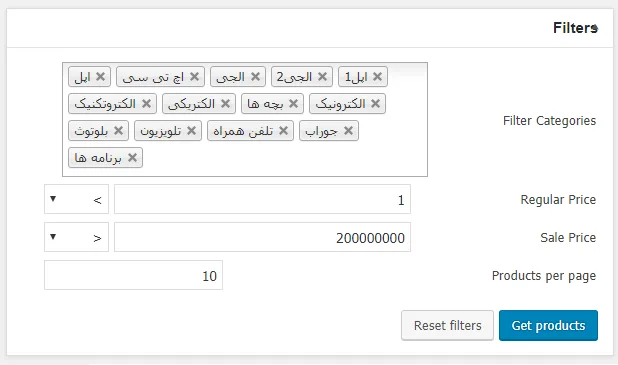This screenshot has height=365, width=618.
Task: Remove the بچه ها category tag
Action: [x=293, y=104]
